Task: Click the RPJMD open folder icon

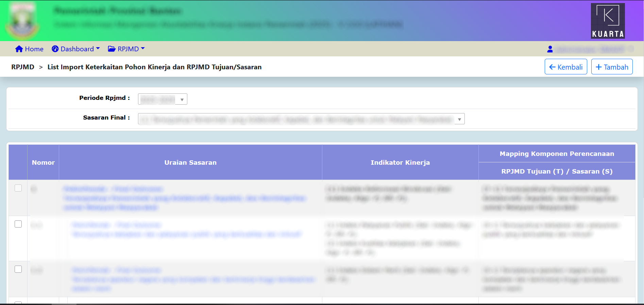Action: click(x=112, y=49)
